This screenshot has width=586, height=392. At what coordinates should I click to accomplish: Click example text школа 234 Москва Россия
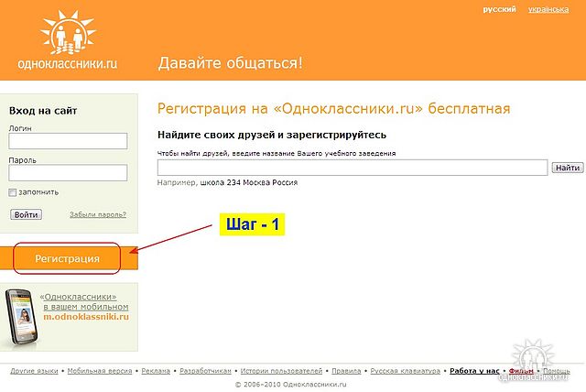[x=249, y=183]
